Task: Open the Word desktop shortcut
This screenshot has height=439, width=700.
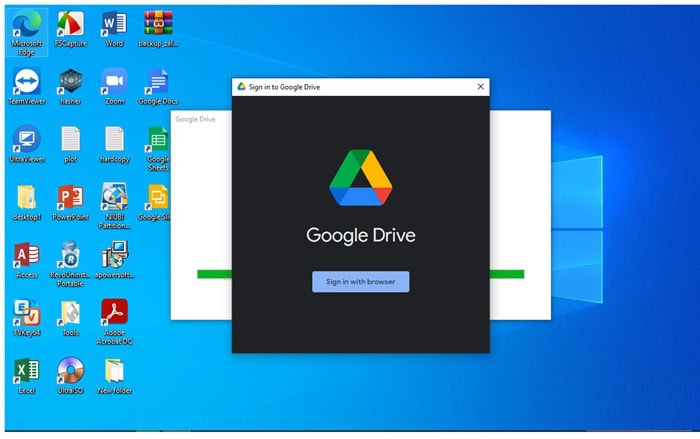Action: coord(114,24)
